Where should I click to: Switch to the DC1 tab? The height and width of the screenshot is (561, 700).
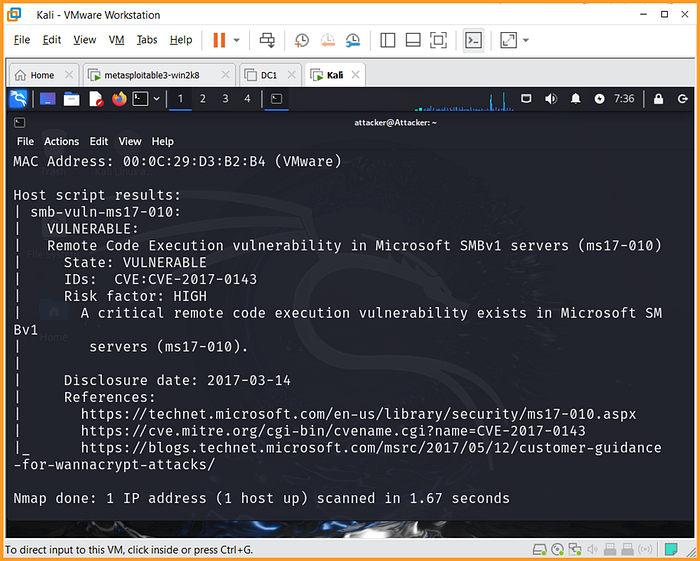[x=269, y=75]
